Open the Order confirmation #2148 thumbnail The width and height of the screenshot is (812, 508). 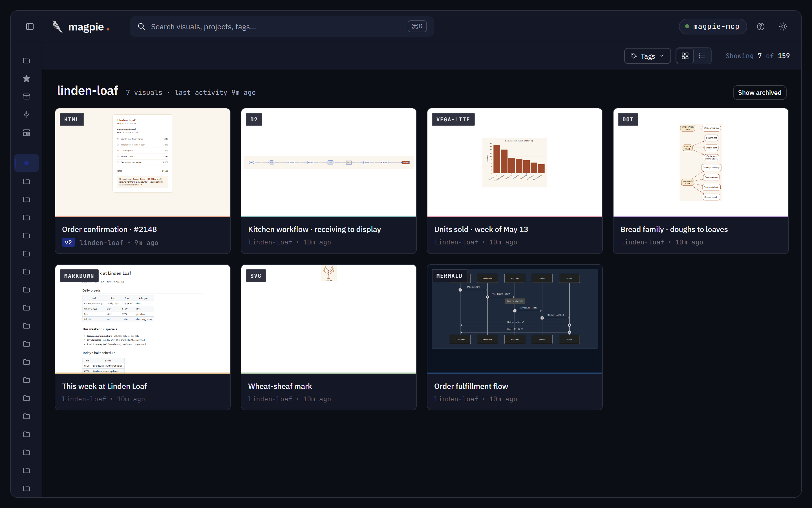(143, 162)
